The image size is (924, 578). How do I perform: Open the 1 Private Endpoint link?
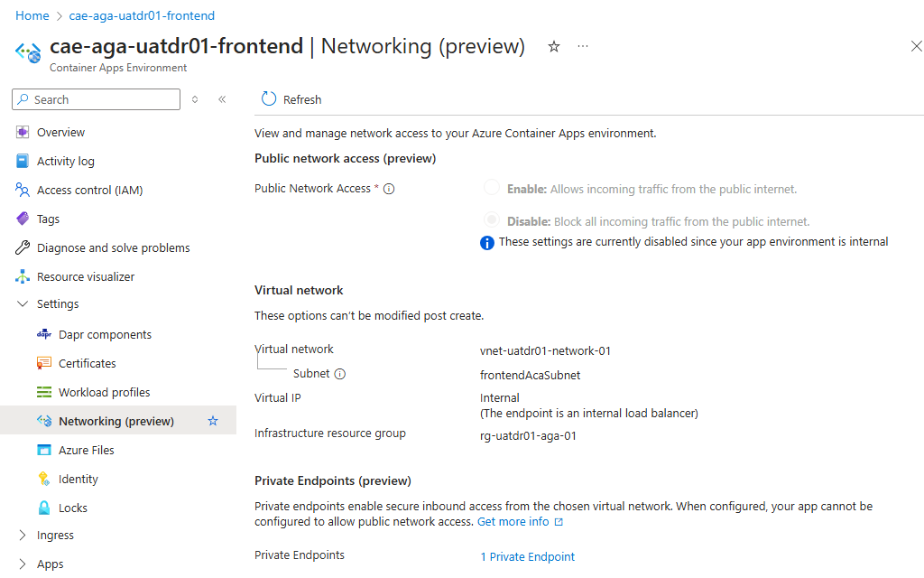click(527, 556)
